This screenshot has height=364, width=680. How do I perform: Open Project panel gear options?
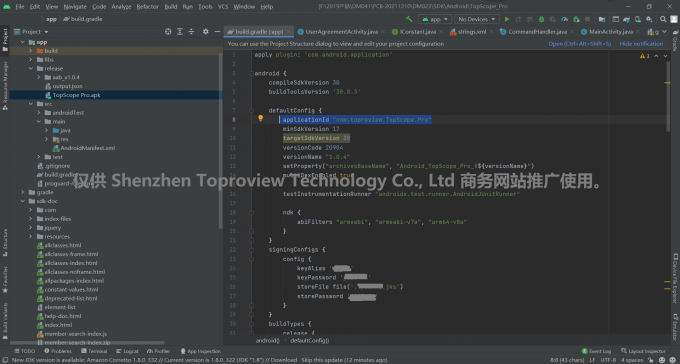206,32
